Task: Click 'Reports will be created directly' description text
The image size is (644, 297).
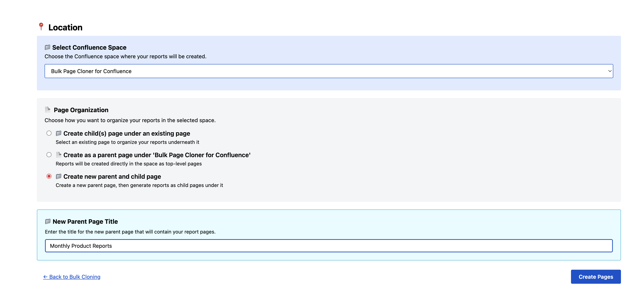Action: (129, 164)
